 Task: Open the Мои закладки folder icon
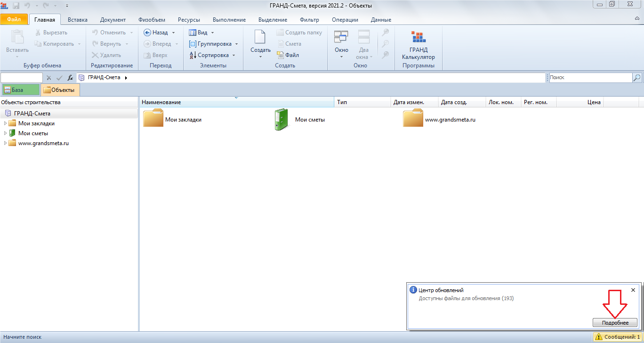pyautogui.click(x=153, y=119)
